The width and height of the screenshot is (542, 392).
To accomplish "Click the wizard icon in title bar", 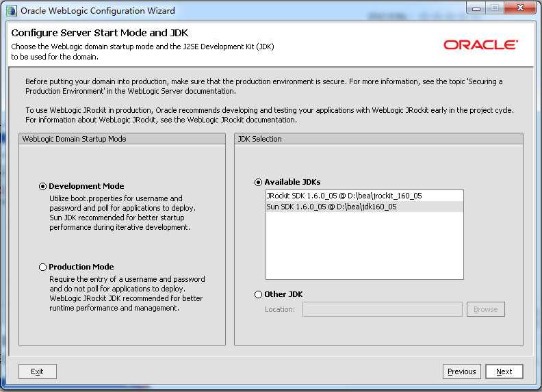I will point(12,11).
